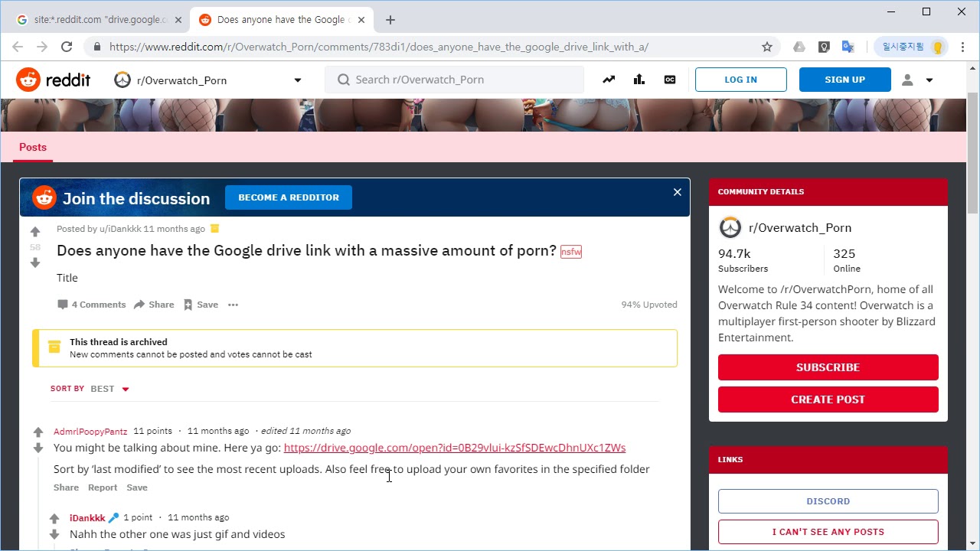The width and height of the screenshot is (980, 551).
Task: Downvote the main post
Action: tap(35, 263)
